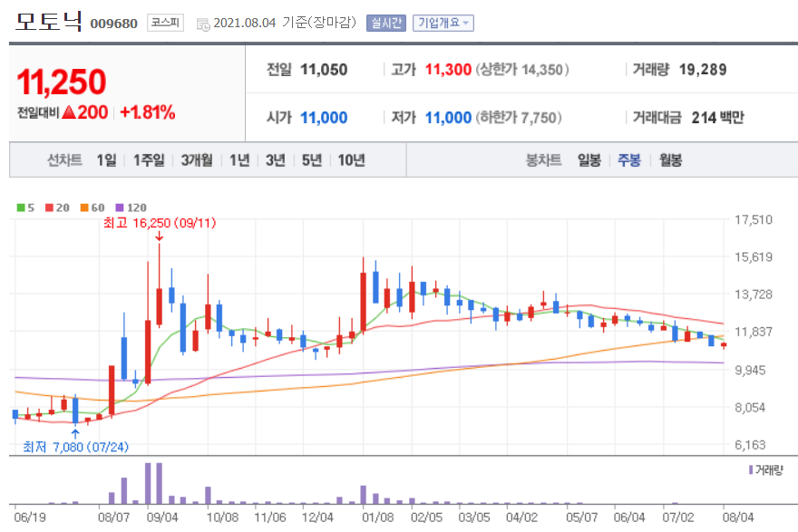Click the 6,163 y-axis price label
This screenshot has height=532, width=798.
click(750, 445)
